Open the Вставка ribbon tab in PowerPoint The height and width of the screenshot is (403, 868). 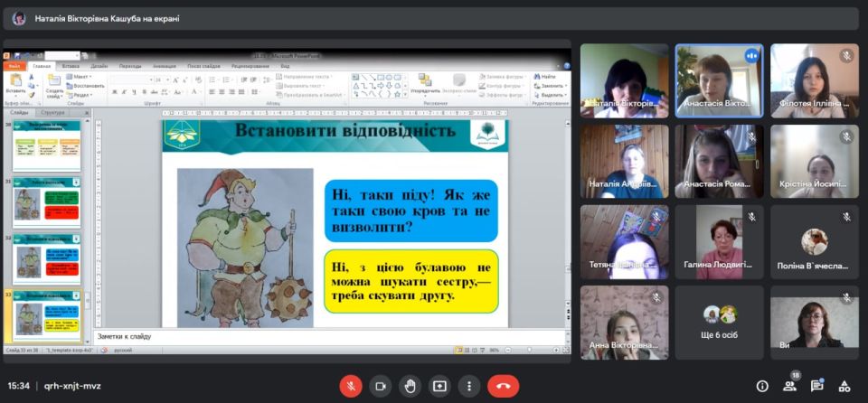pyautogui.click(x=71, y=66)
